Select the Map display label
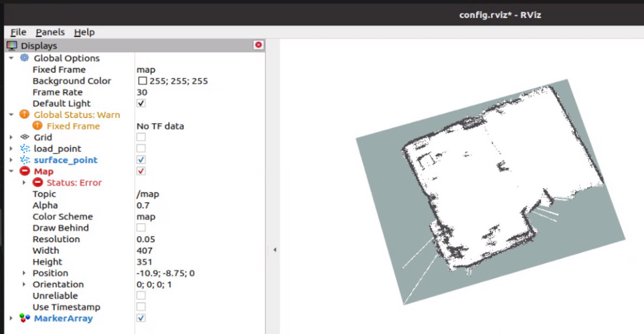Image resolution: width=644 pixels, height=334 pixels. pos(43,171)
